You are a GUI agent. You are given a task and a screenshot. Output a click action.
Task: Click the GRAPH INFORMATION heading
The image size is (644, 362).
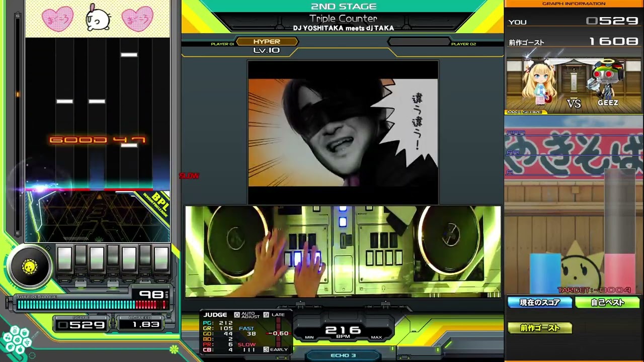pyautogui.click(x=574, y=4)
